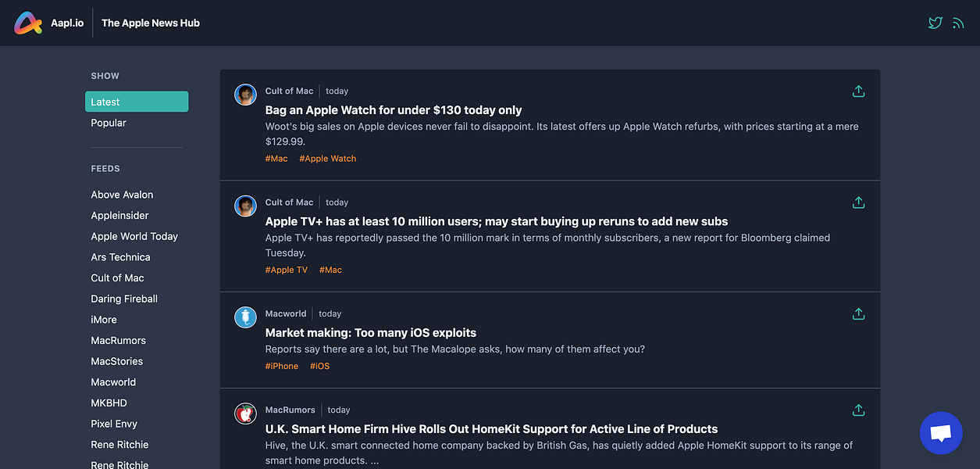Open headline Apple TV+ has at least 10 million users
The width and height of the screenshot is (980, 469).
pyautogui.click(x=497, y=221)
